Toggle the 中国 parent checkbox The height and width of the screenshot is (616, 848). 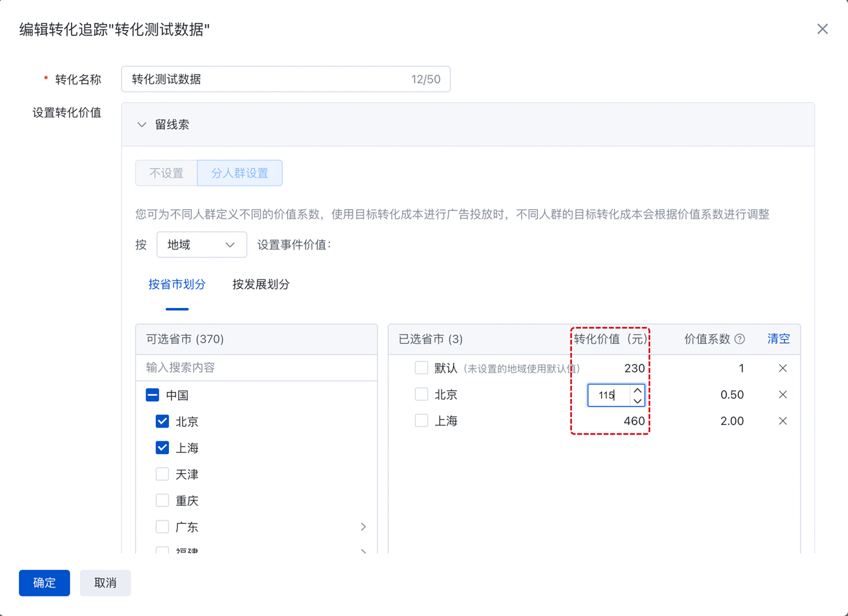tap(152, 395)
